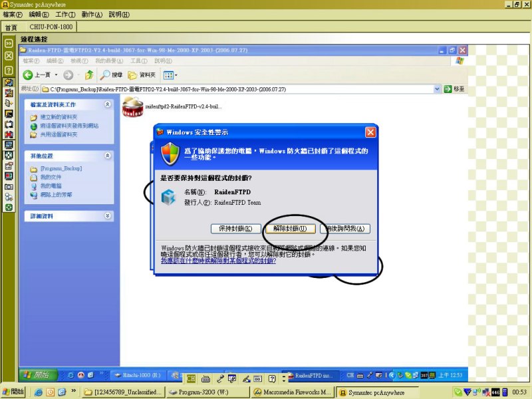Click remote desktop 開始 Start button
This screenshot has height=399, width=532.
click(39, 375)
